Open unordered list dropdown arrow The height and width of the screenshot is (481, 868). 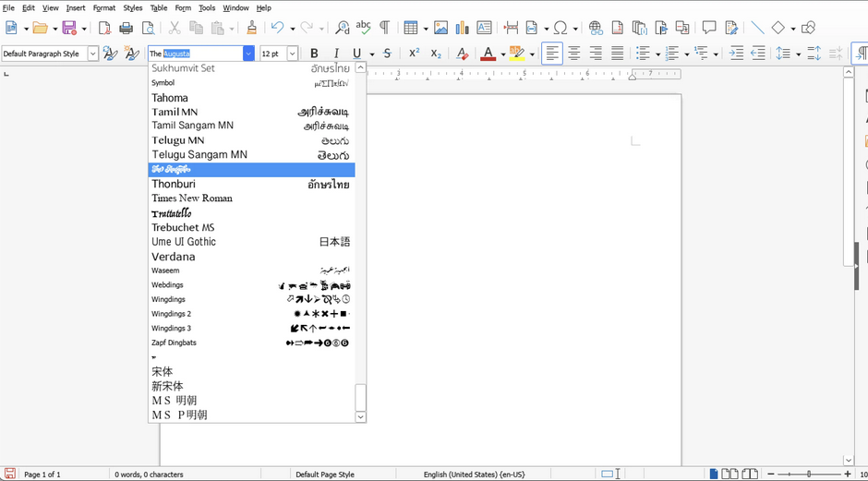click(x=657, y=54)
